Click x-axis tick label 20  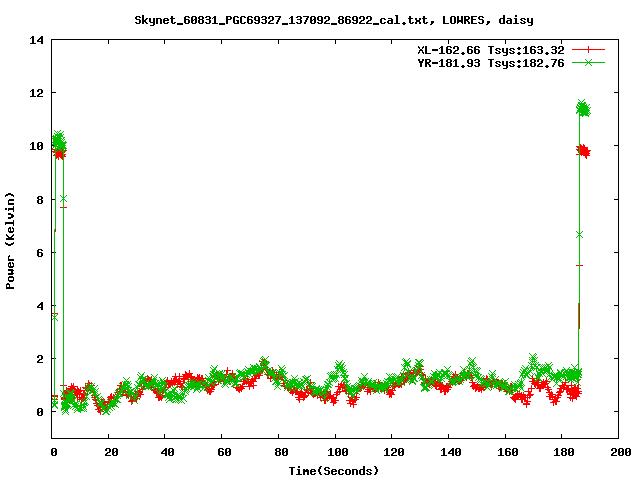111,452
